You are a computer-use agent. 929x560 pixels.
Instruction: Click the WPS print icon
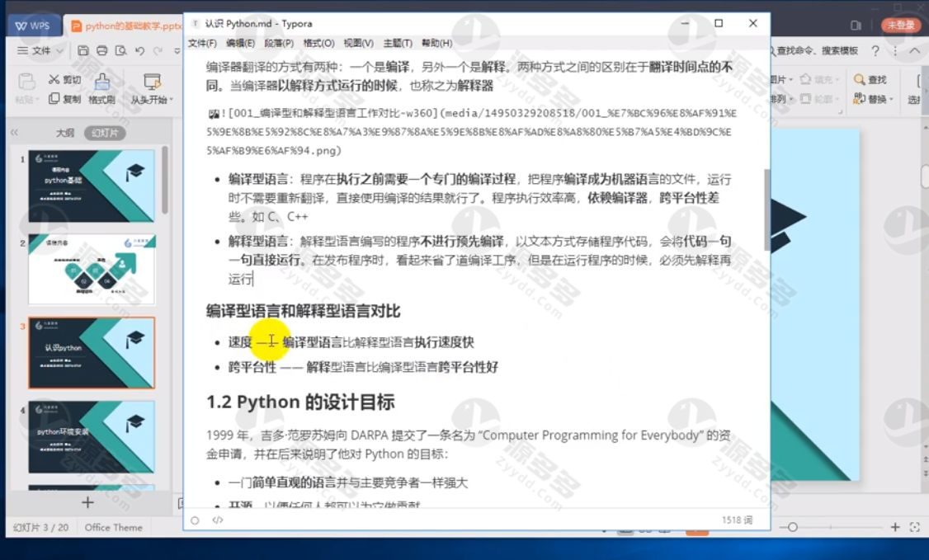[102, 50]
